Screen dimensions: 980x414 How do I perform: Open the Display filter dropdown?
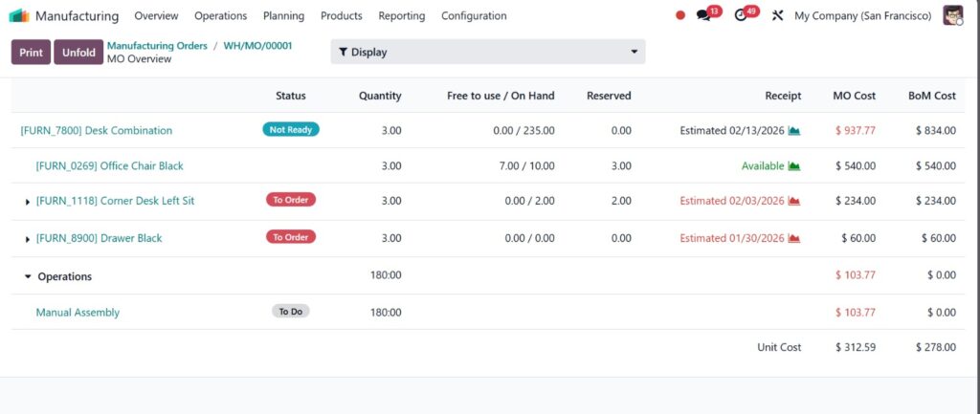pos(487,52)
